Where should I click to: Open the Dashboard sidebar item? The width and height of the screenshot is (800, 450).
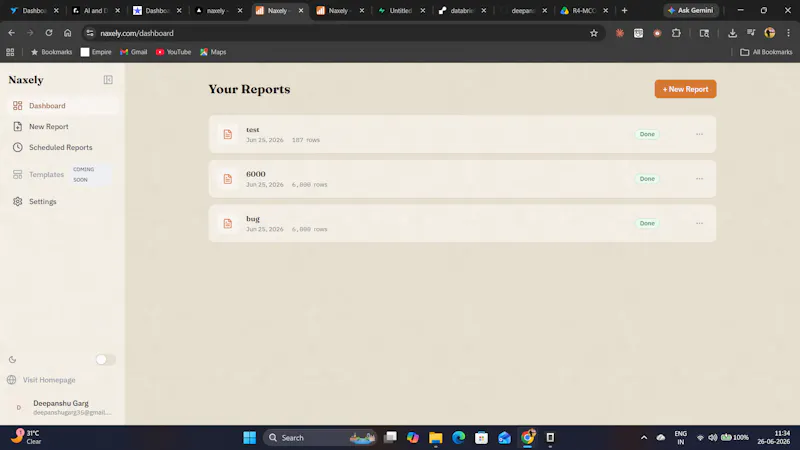(x=63, y=106)
